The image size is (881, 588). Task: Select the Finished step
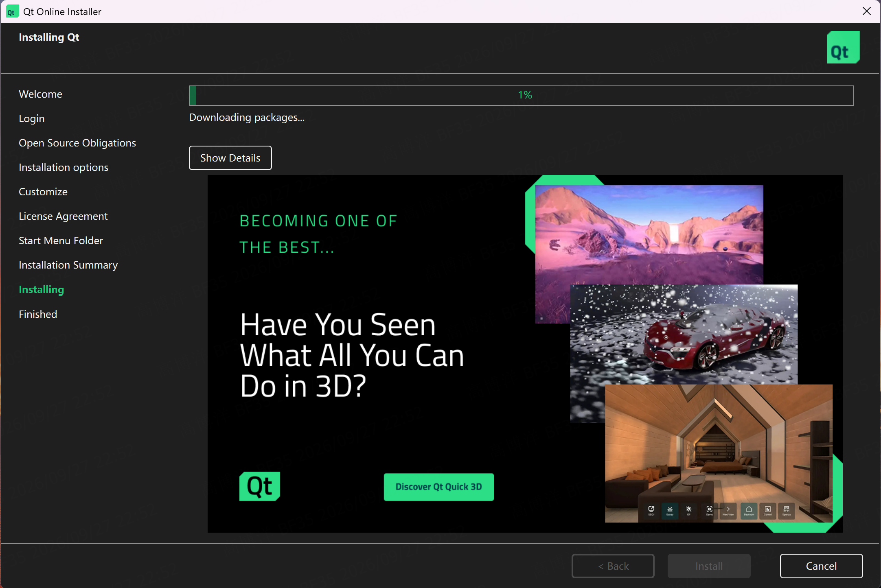(38, 314)
